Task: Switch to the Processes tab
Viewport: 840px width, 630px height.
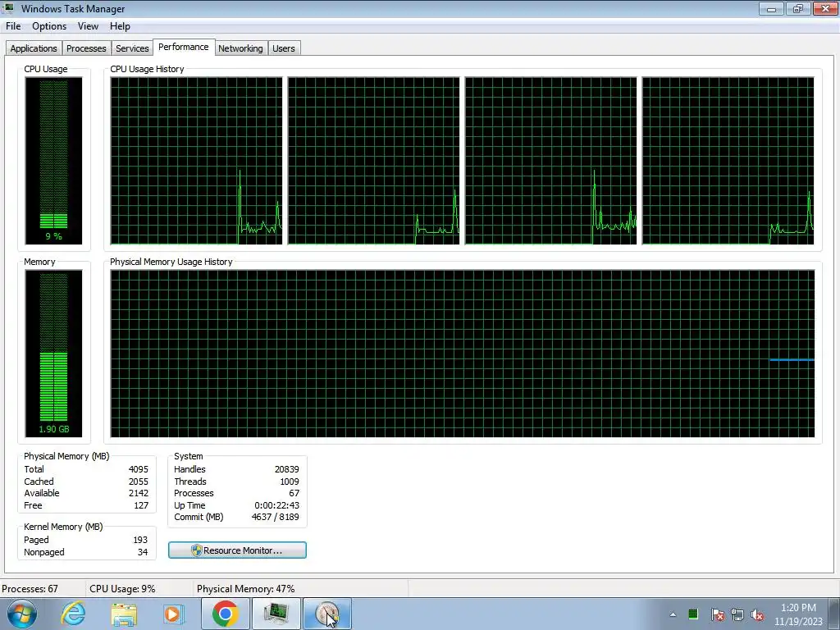Action: pos(86,48)
